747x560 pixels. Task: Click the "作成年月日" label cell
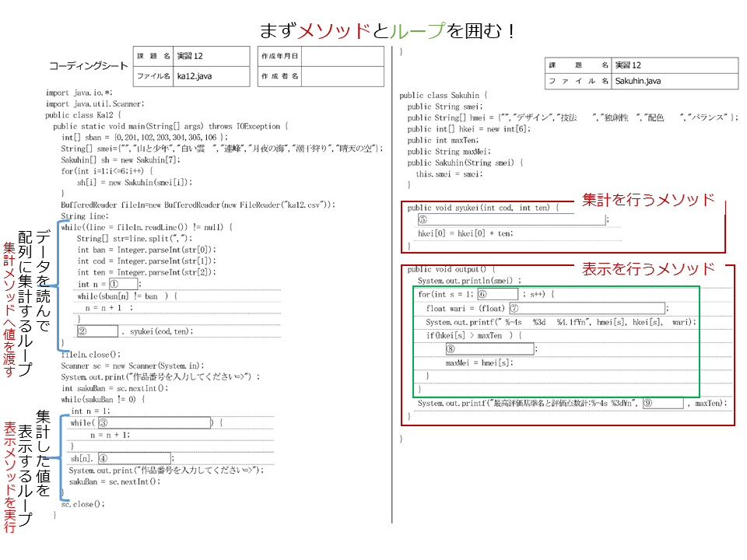pos(279,56)
